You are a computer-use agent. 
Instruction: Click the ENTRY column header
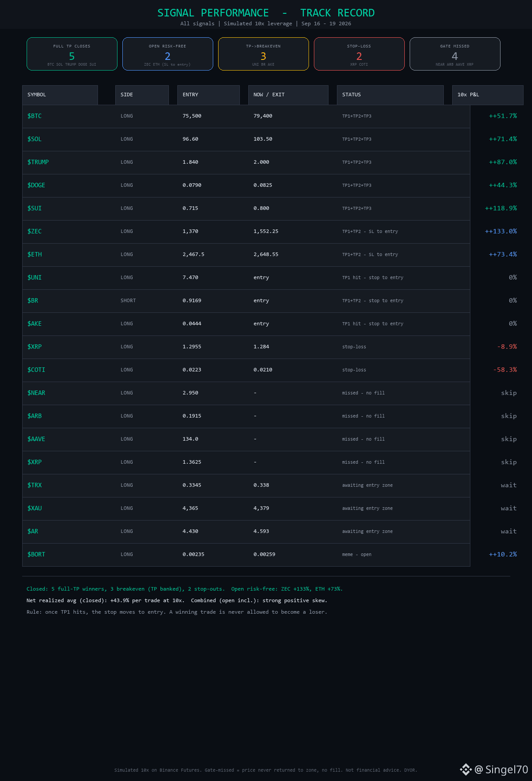pos(208,95)
